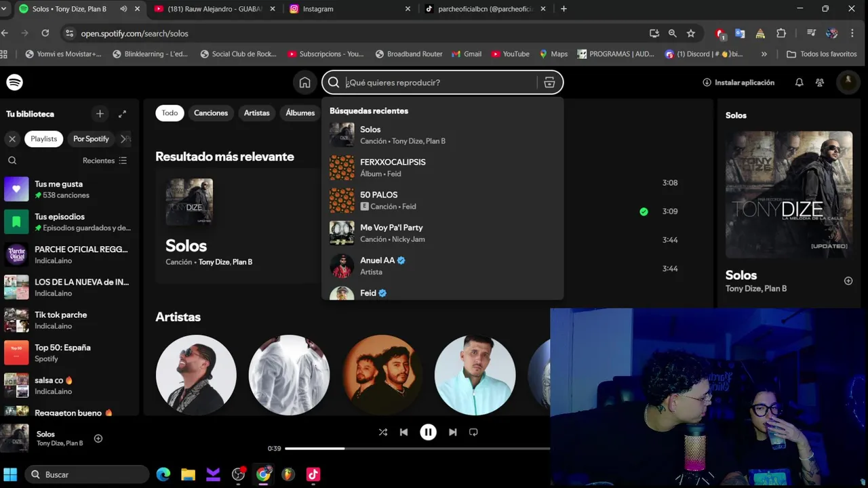Open Microsoft Edge from the taskbar
Screen dimensions: 868x488
tap(163, 474)
